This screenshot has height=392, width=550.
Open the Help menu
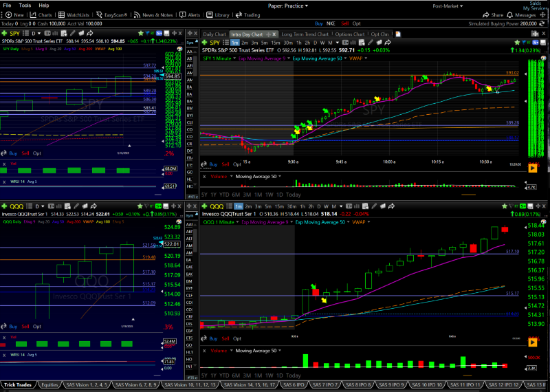(x=44, y=6)
